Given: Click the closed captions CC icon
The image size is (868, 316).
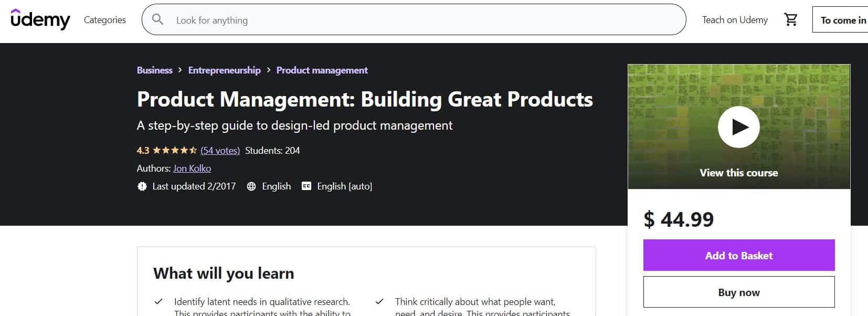Looking at the screenshot, I should tap(306, 186).
